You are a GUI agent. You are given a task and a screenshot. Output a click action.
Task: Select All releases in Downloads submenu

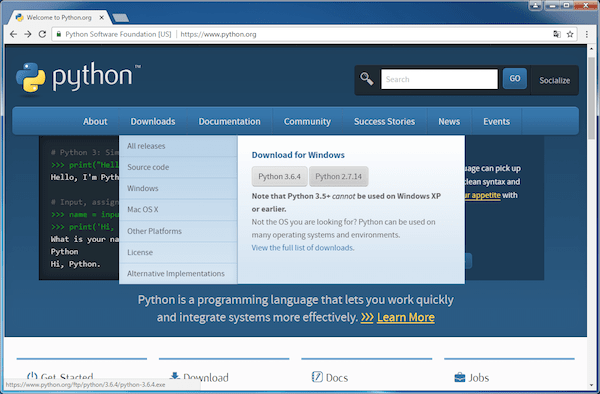point(178,146)
